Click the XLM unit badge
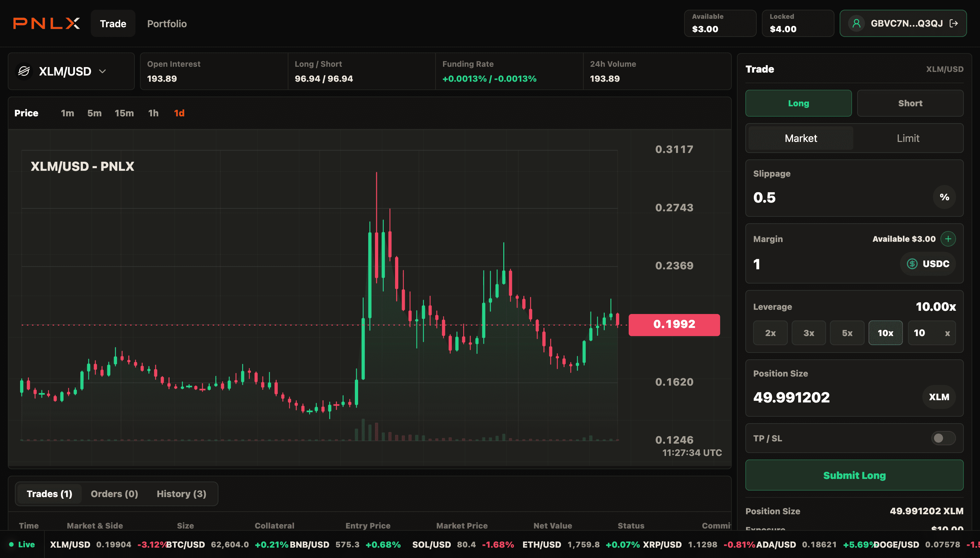 pos(939,397)
